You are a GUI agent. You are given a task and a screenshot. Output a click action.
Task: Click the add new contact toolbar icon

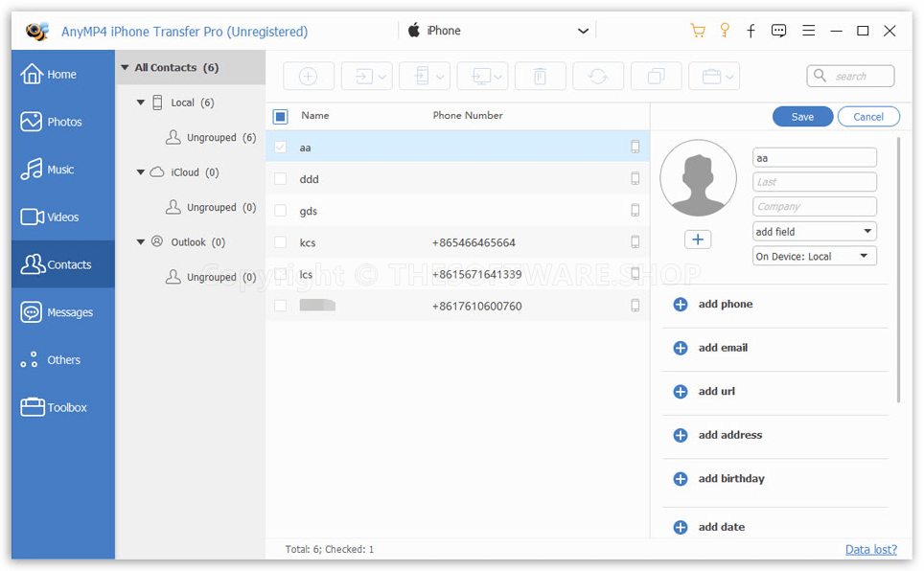point(309,77)
